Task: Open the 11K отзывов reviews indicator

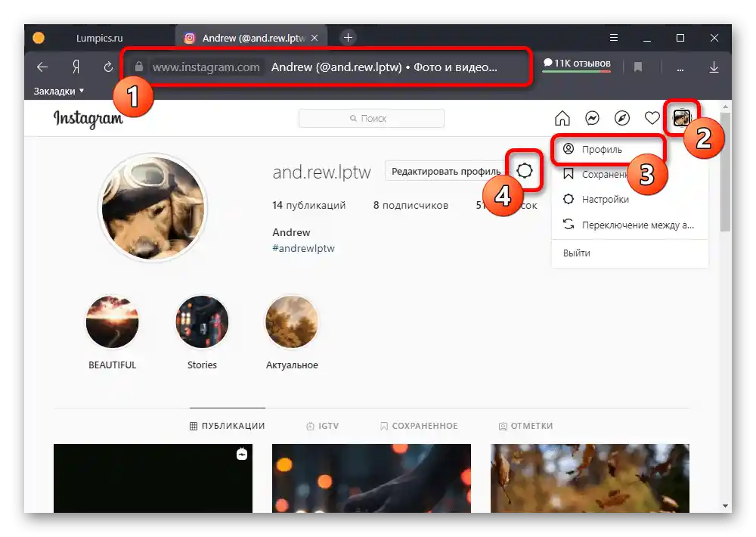Action: 577,64
